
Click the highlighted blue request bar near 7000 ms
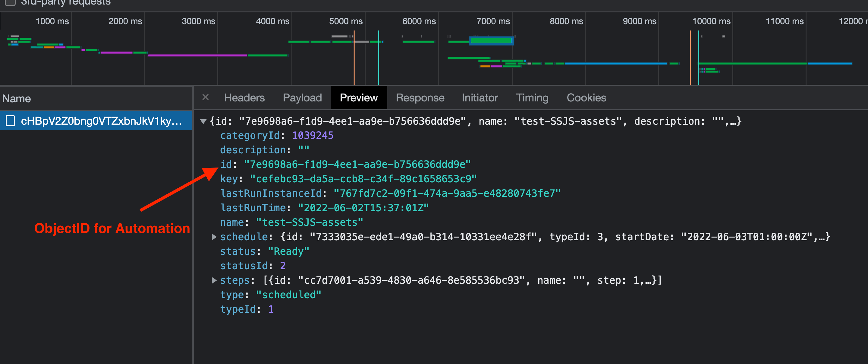tap(491, 40)
